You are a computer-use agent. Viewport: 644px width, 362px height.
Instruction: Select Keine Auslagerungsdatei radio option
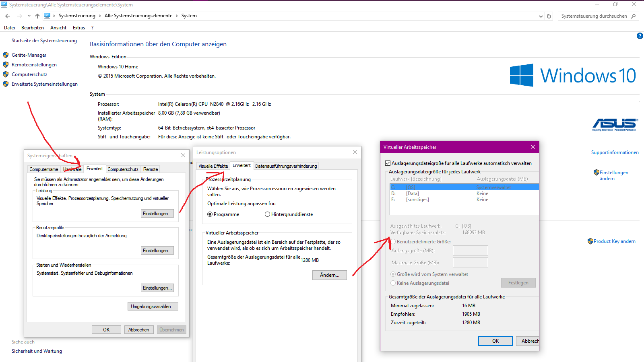coord(393,283)
